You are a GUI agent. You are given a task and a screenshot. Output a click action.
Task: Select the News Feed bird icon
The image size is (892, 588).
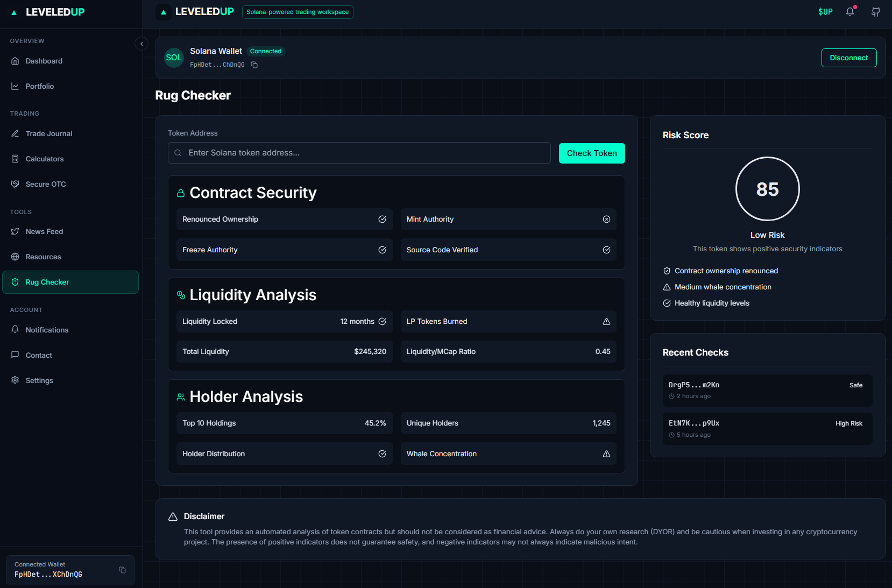[16, 231]
